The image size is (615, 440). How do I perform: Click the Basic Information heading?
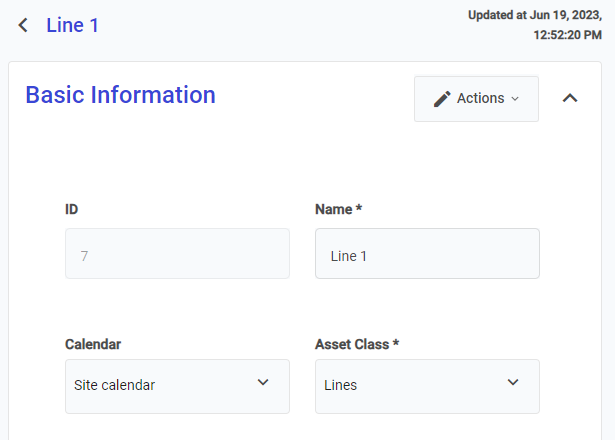(120, 95)
